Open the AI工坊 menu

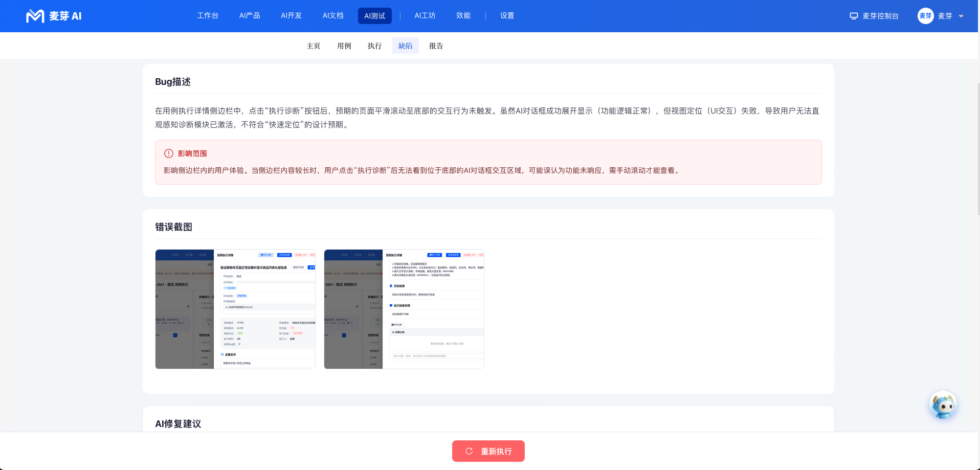click(x=425, y=16)
